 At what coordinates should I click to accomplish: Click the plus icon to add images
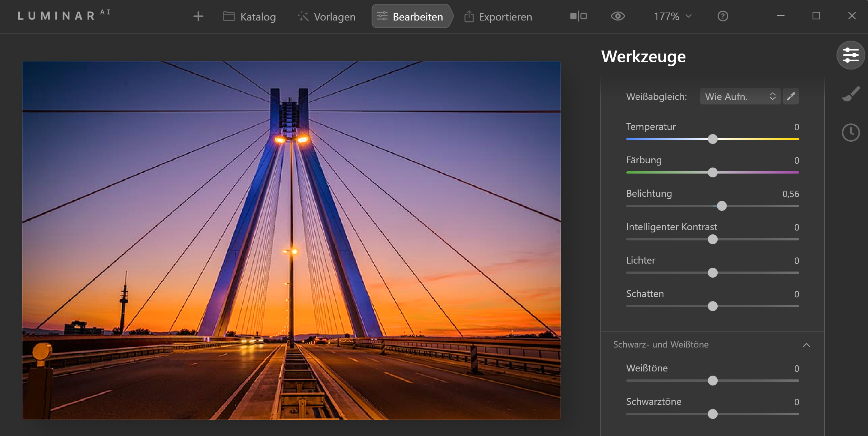tap(198, 16)
